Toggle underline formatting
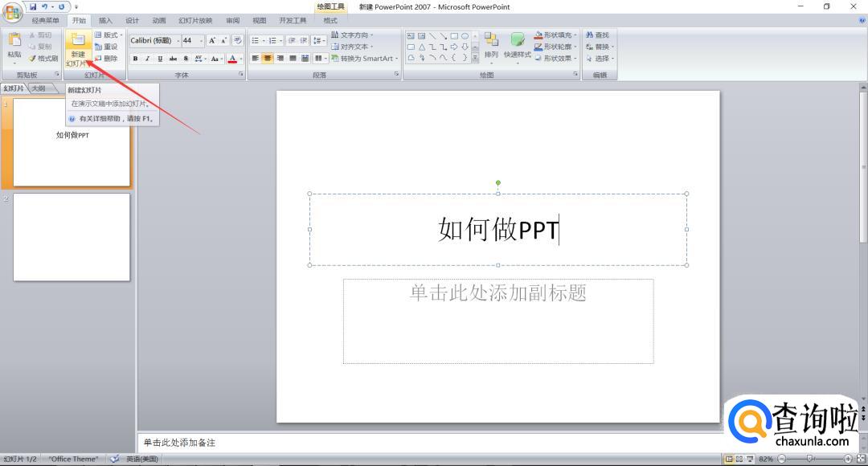The width and height of the screenshot is (868, 466). pyautogui.click(x=160, y=59)
